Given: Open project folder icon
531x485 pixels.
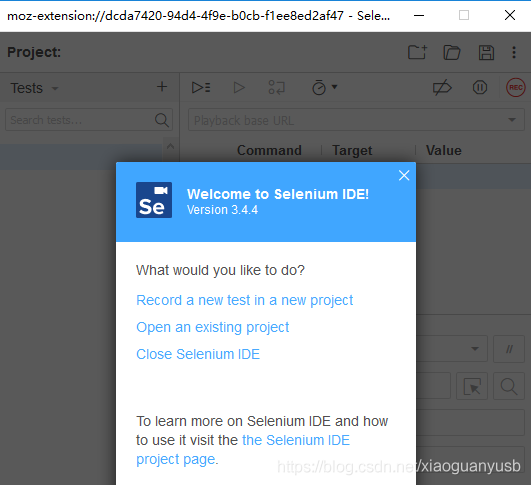Looking at the screenshot, I should click(452, 52).
